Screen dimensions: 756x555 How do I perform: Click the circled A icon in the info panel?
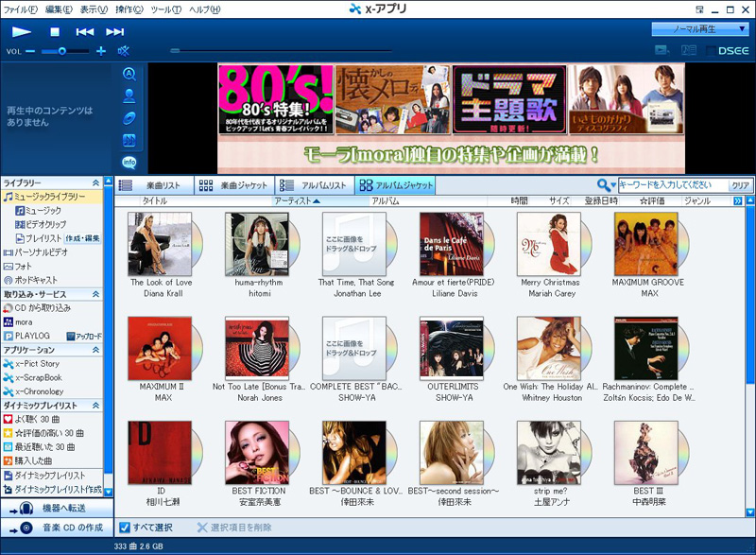pos(129,74)
